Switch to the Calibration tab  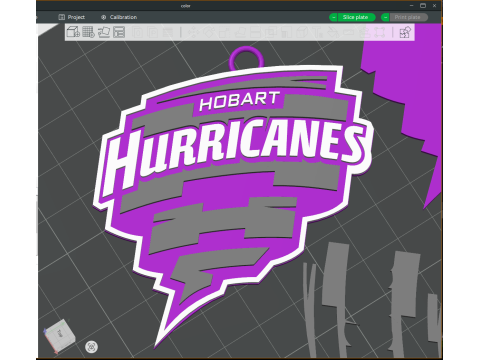pos(119,17)
